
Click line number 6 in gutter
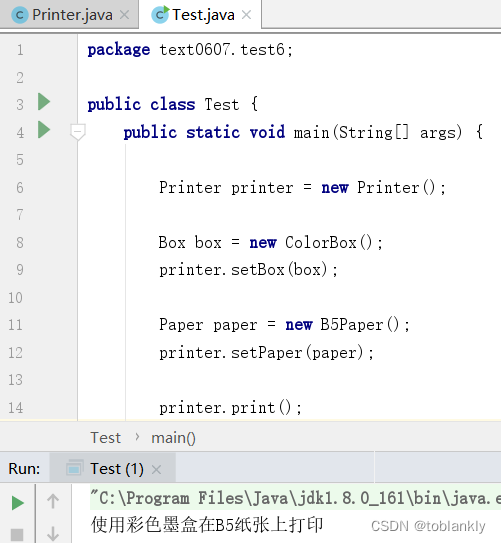(20, 188)
